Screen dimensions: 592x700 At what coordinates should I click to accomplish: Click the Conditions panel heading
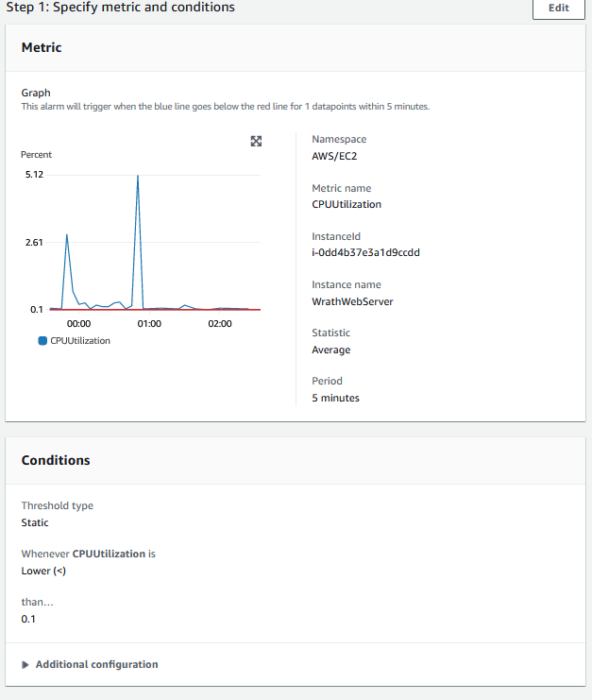pos(56,460)
